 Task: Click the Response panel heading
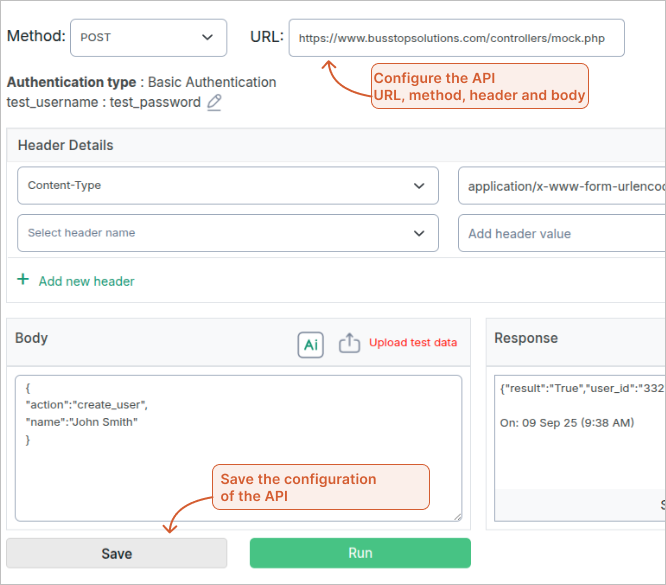[526, 338]
